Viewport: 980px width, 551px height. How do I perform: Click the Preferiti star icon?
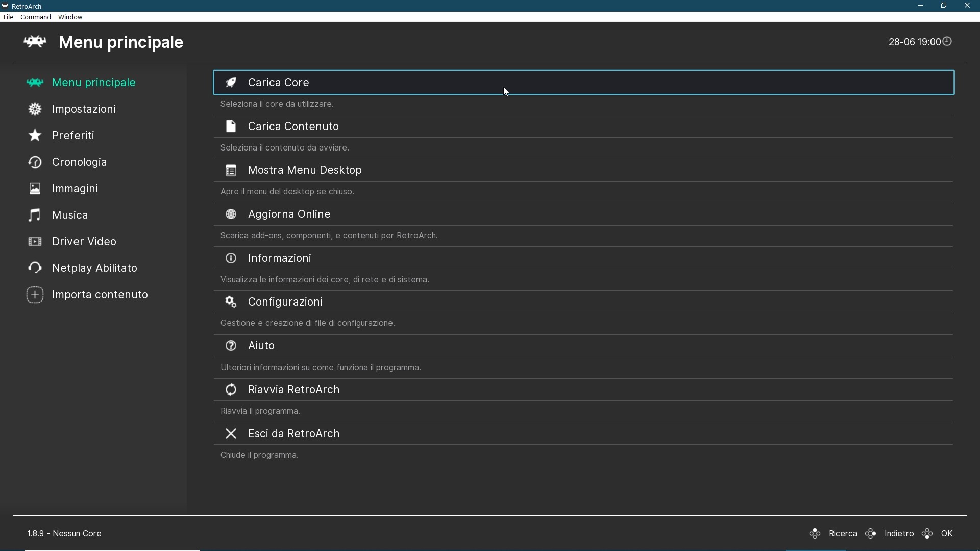[x=35, y=135]
